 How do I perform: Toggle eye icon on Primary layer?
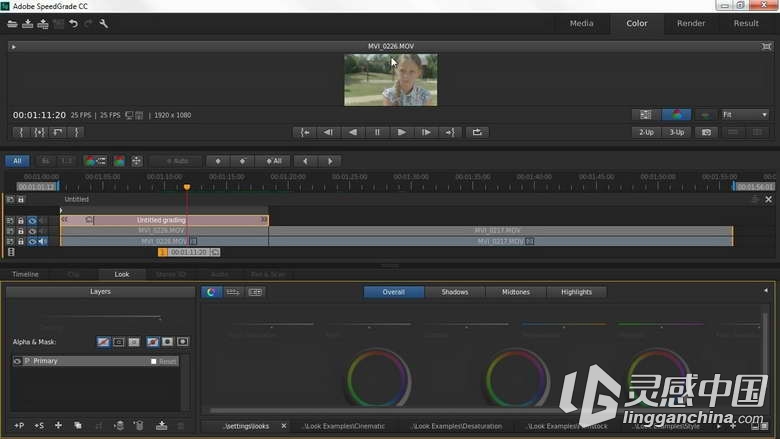pos(17,361)
